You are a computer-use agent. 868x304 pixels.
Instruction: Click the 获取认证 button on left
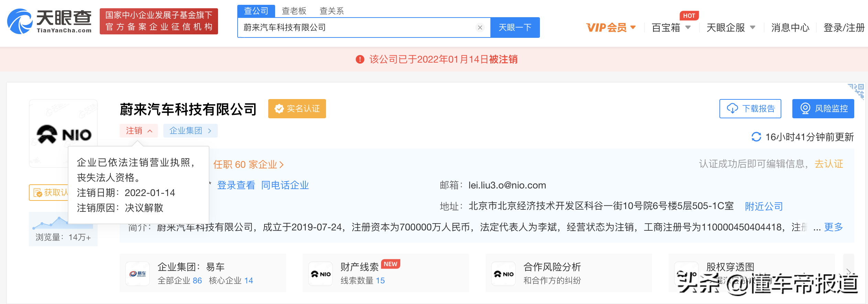click(x=49, y=193)
